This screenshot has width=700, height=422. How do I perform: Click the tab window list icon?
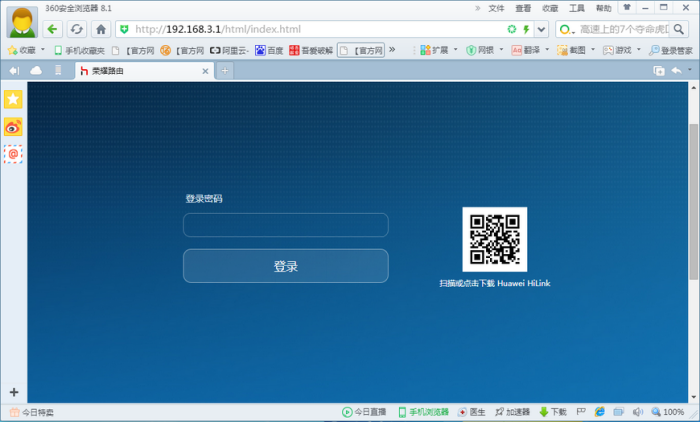(659, 71)
